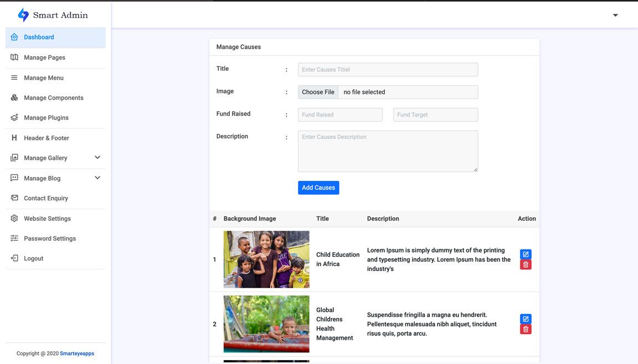The height and width of the screenshot is (364, 638).
Task: Click the 'Lorem Ipsum is simply dummy' description
Action: [x=439, y=259]
